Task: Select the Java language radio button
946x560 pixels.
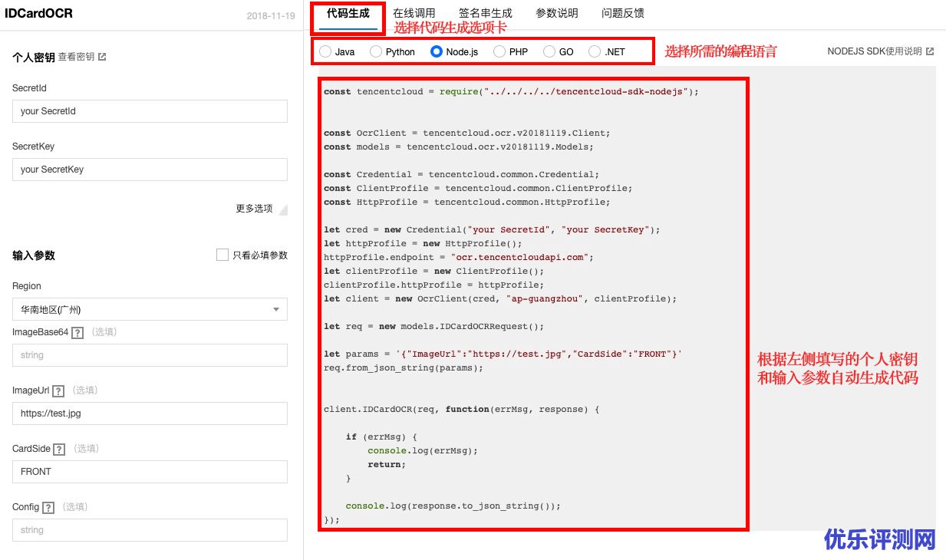Action: pos(325,51)
